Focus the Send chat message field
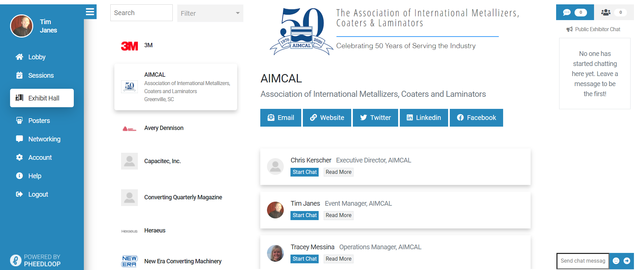Image resolution: width=644 pixels, height=270 pixels. (x=583, y=261)
